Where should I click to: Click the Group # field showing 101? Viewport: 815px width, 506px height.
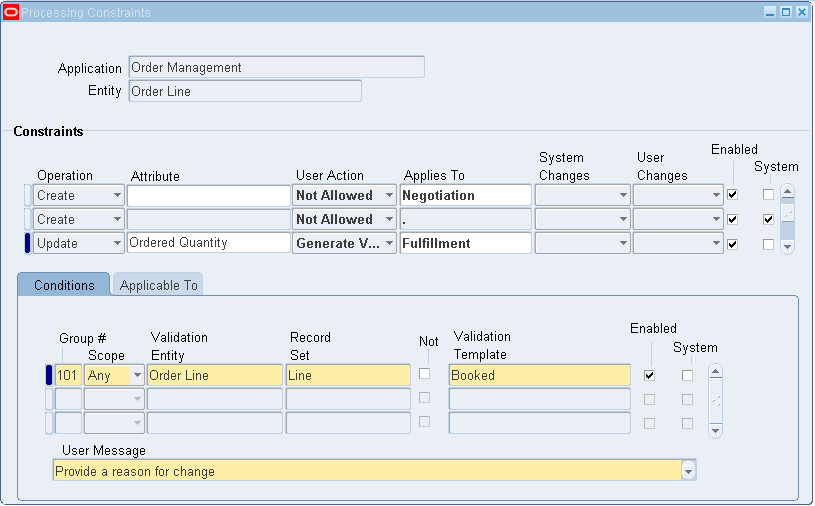(x=68, y=375)
